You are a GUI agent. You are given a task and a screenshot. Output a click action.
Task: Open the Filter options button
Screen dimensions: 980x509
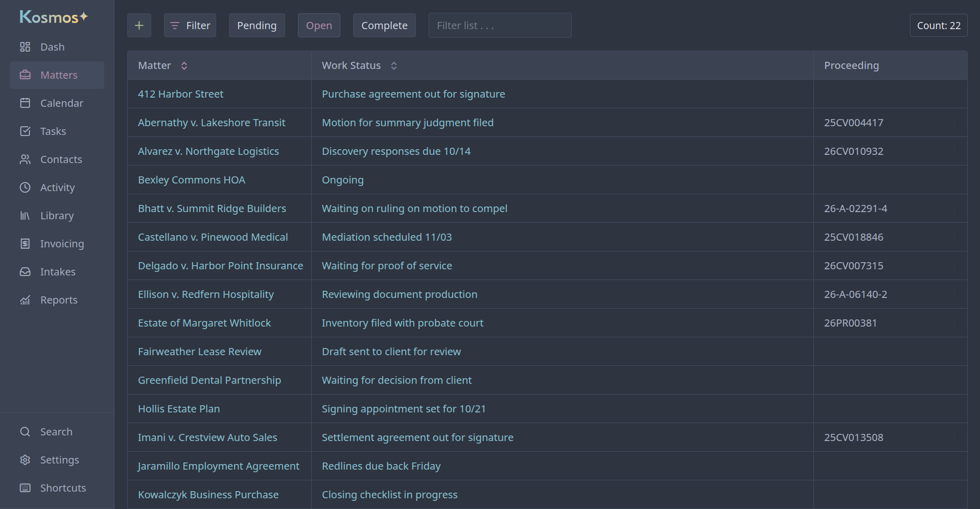[190, 26]
